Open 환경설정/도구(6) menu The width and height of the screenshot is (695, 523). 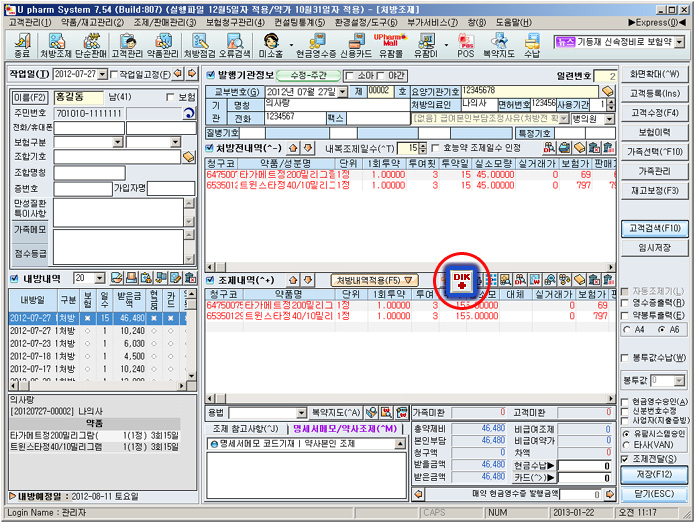click(367, 22)
